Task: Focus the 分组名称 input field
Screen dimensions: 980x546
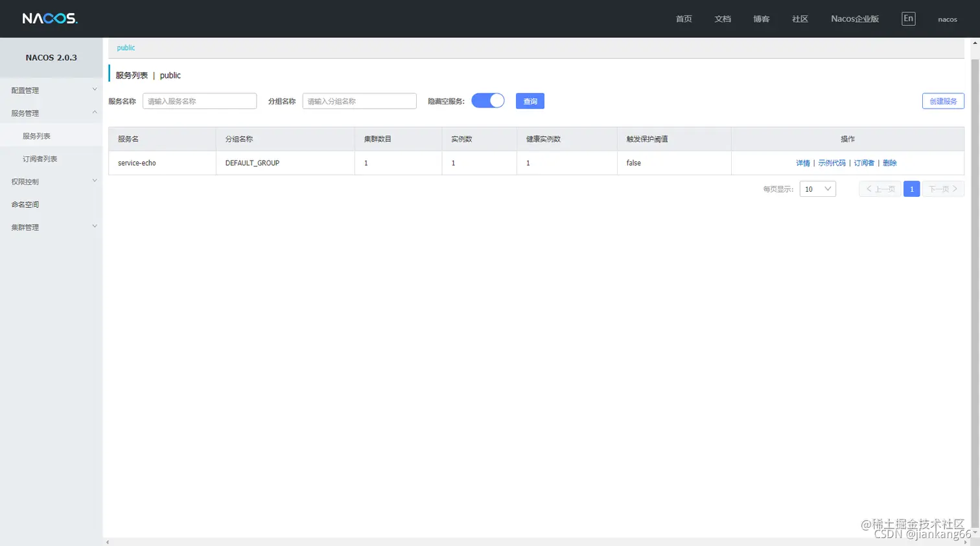Action: point(359,101)
